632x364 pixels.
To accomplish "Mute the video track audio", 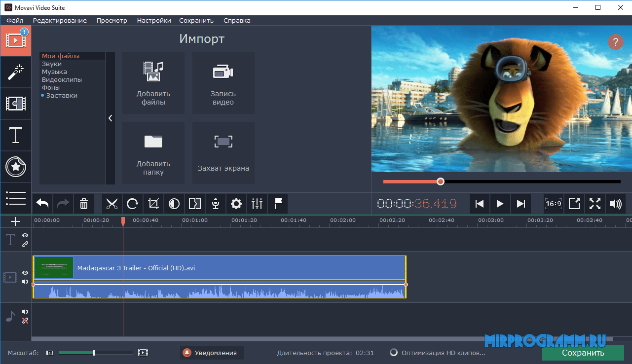I will tap(25, 281).
